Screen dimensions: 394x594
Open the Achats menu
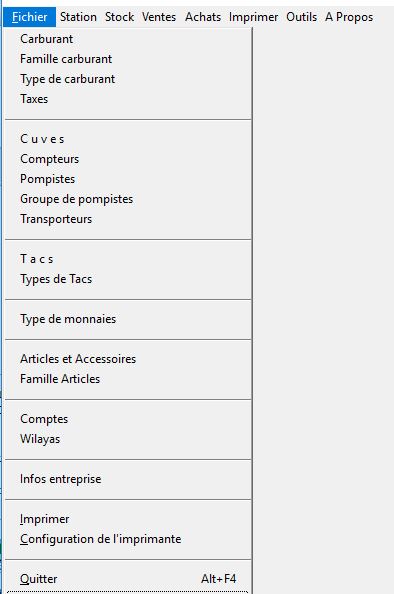pyautogui.click(x=203, y=17)
